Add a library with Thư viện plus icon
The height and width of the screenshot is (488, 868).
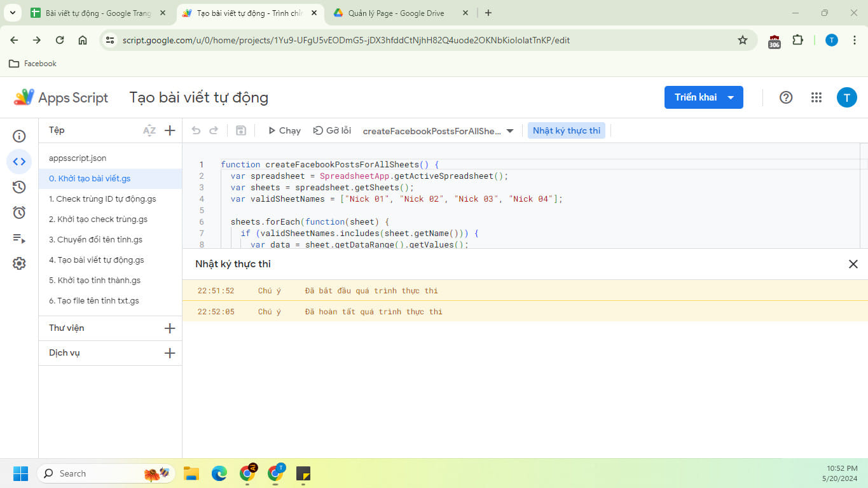170,328
